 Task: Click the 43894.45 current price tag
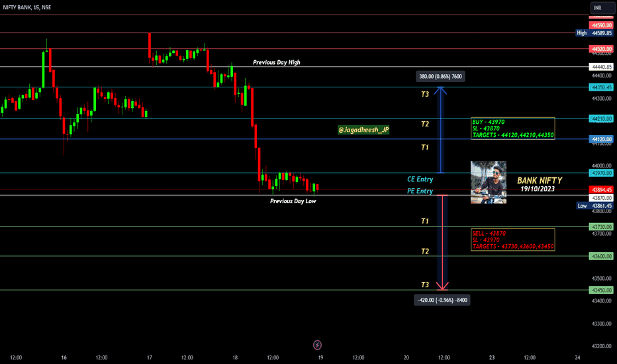[x=601, y=190]
